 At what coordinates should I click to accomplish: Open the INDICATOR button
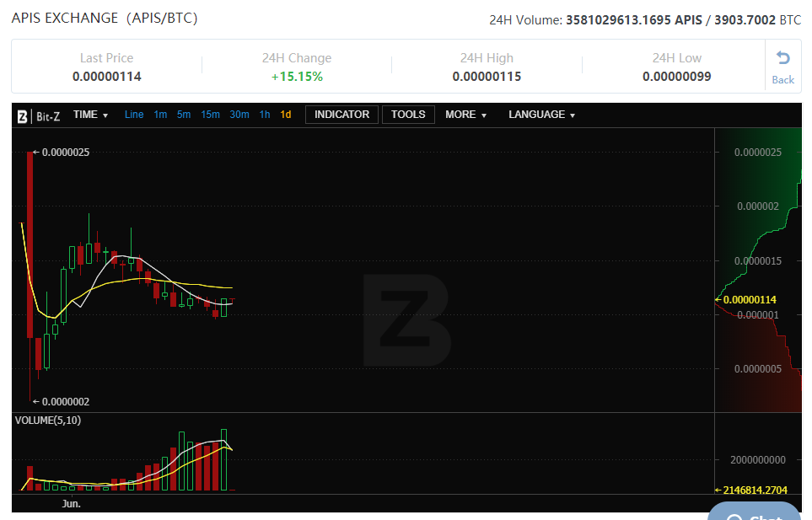click(341, 115)
